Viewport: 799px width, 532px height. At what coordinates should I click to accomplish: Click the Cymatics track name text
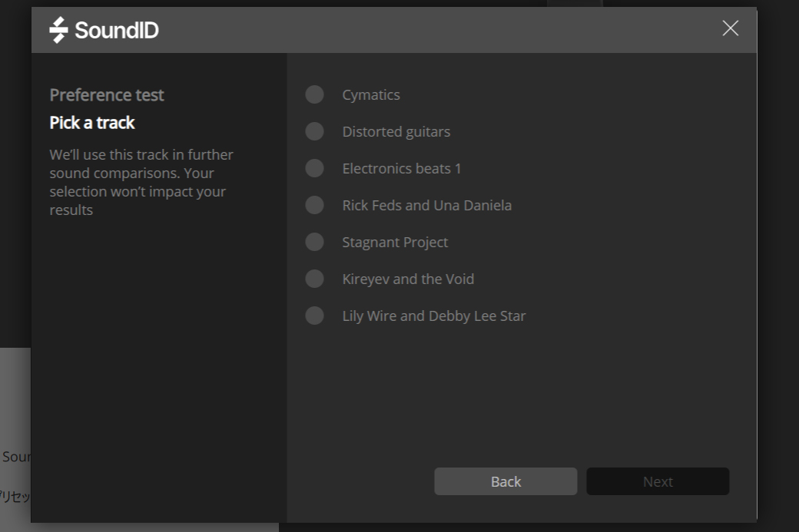point(371,94)
